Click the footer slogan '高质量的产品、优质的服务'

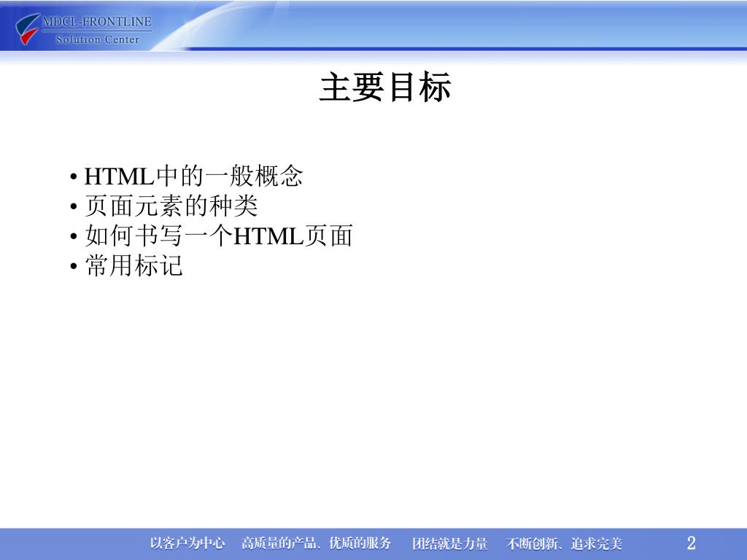coord(316,542)
